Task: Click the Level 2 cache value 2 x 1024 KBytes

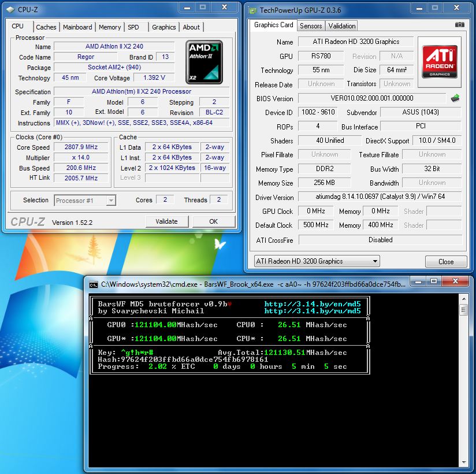Action: point(172,168)
